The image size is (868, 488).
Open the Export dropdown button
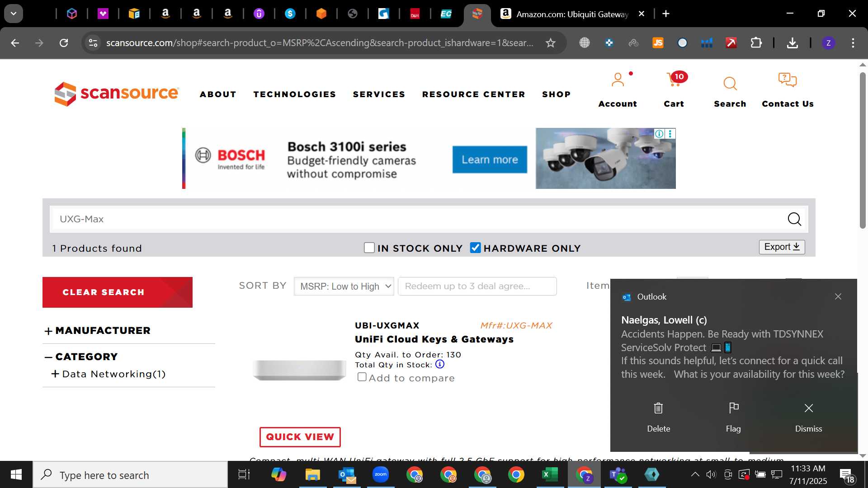tap(782, 247)
